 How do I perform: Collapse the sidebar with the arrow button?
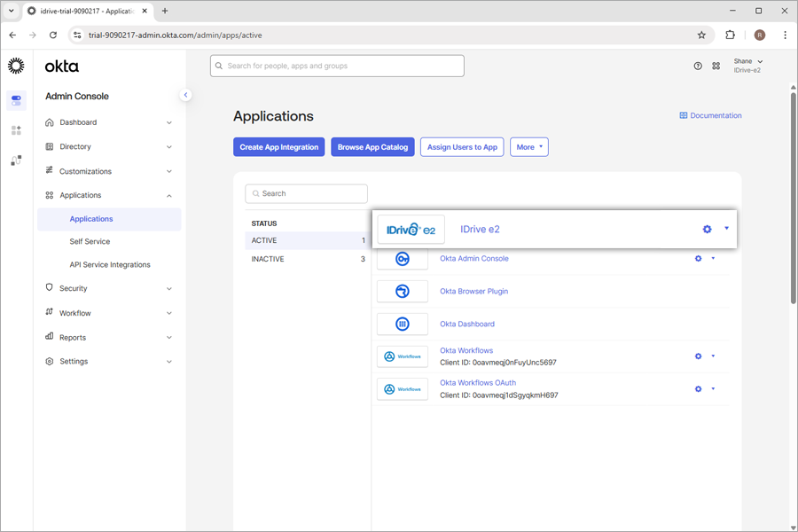185,95
